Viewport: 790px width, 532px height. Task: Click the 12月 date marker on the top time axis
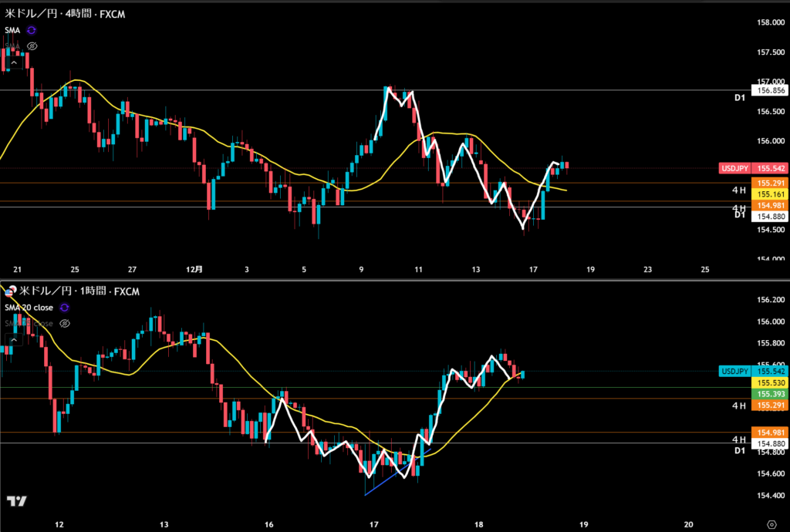click(x=195, y=270)
